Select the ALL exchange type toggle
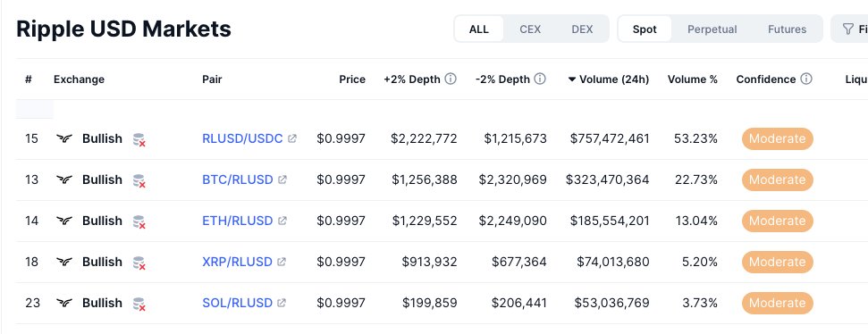Screen dimensions: 868x334 coord(479,29)
